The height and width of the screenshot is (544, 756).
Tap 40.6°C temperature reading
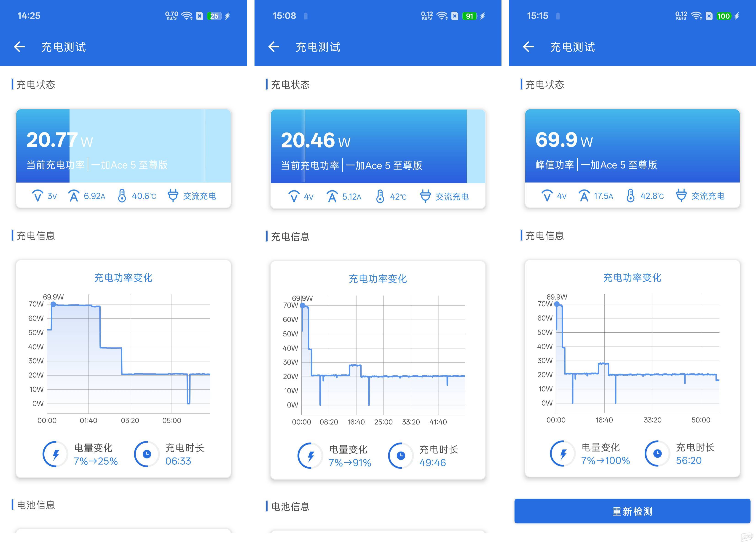point(144,196)
